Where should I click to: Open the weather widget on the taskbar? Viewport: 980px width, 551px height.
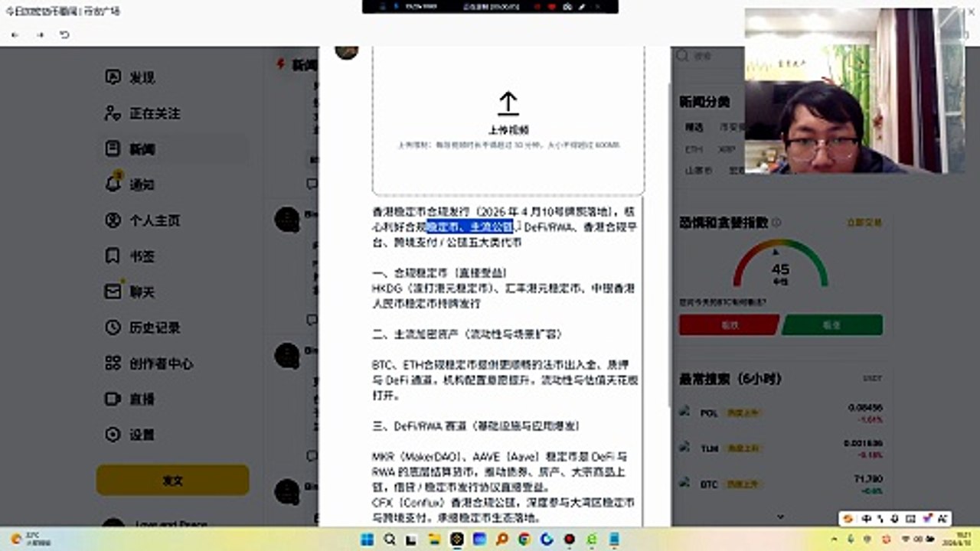coord(31,540)
